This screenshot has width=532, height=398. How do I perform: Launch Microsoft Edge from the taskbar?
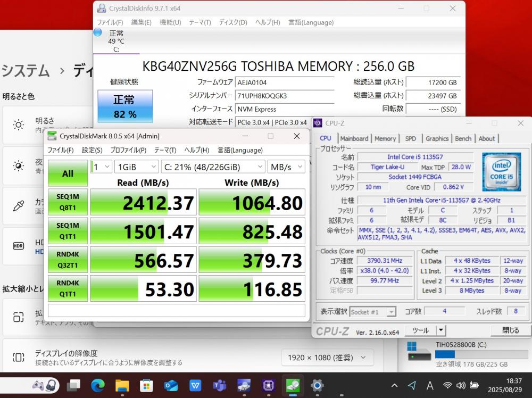point(98,385)
